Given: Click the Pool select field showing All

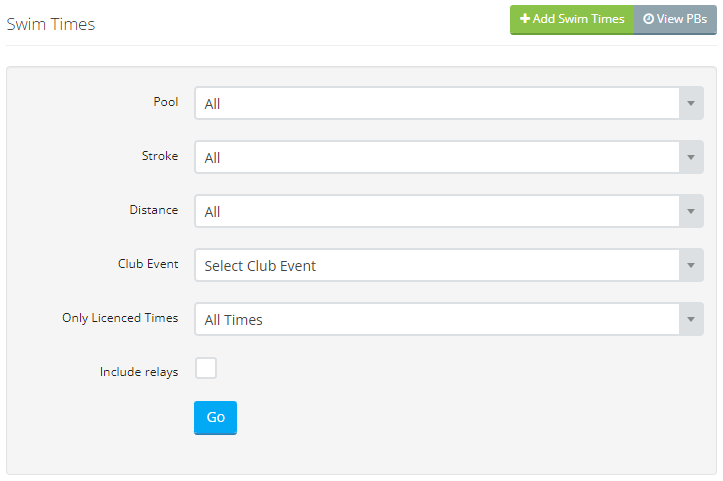Looking at the screenshot, I should click(449, 103).
